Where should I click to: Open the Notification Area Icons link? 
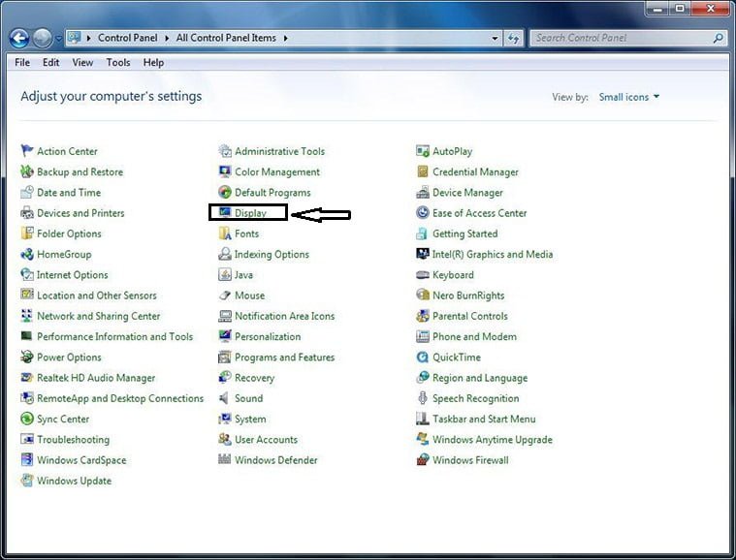[x=284, y=316]
